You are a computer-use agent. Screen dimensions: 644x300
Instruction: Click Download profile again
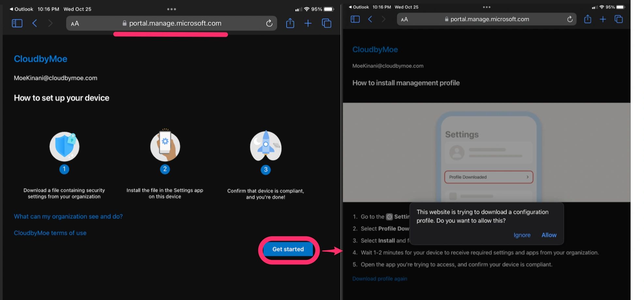pyautogui.click(x=379, y=278)
